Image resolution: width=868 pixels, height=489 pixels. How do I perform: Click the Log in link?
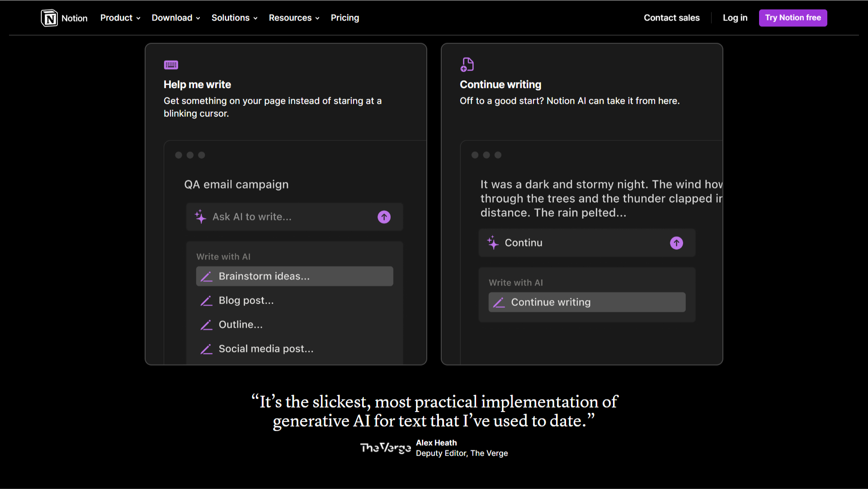pyautogui.click(x=735, y=18)
